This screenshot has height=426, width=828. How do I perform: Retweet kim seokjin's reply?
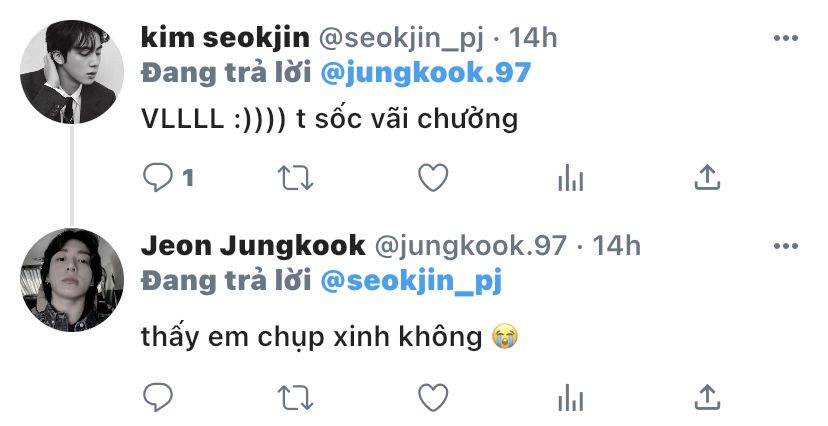coord(296,178)
